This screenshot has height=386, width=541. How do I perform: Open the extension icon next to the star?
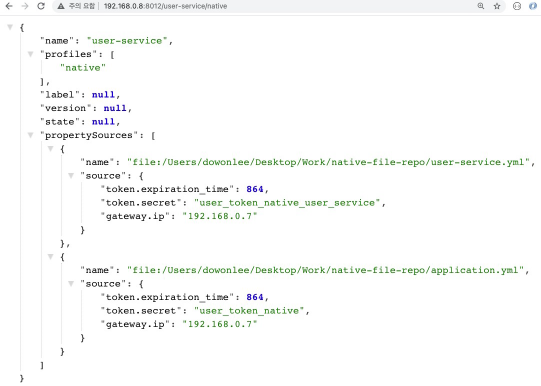coord(517,6)
